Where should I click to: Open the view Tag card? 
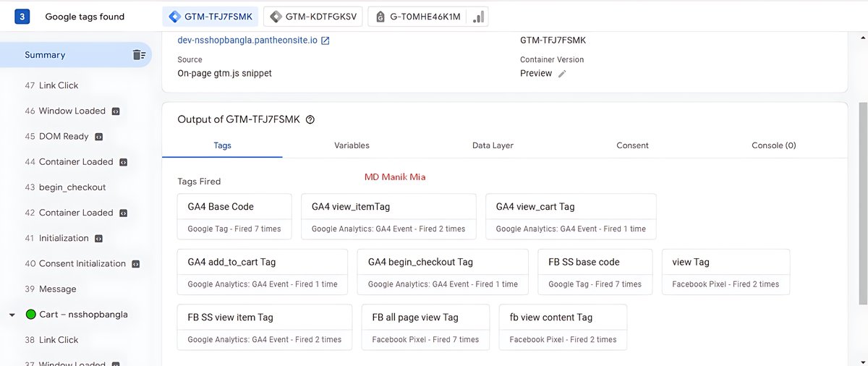[726, 272]
